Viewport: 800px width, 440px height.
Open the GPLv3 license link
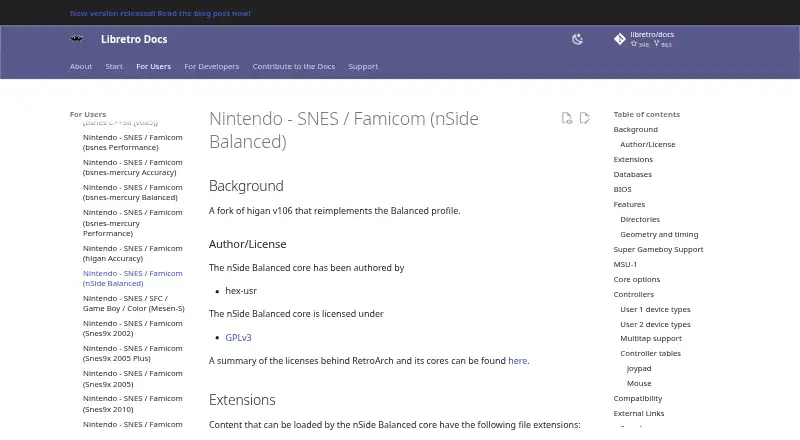coord(238,337)
